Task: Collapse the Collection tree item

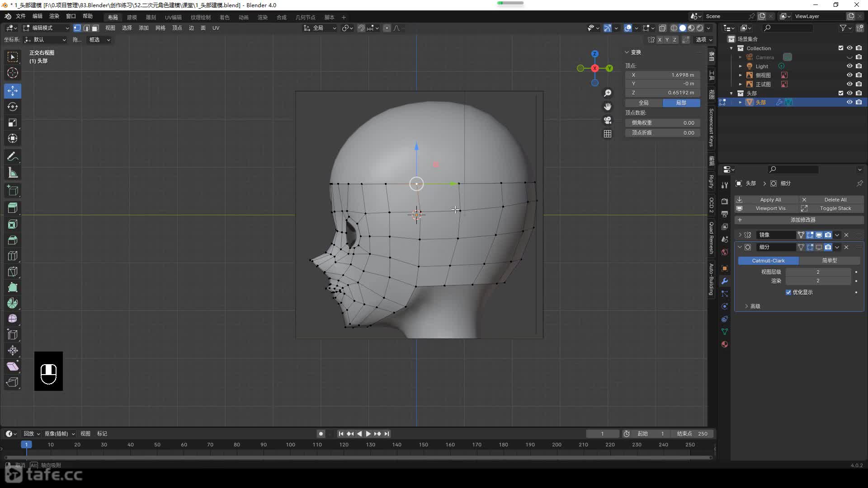Action: tap(731, 48)
